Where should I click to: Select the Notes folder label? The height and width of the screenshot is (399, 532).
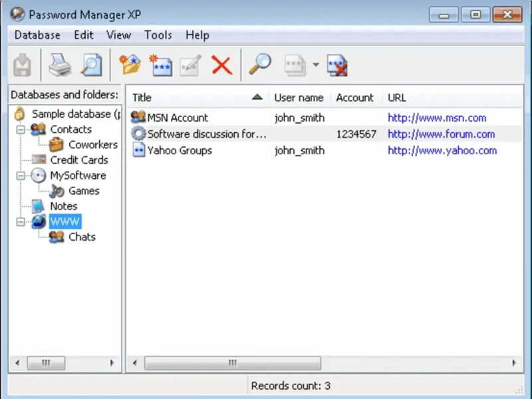(x=63, y=206)
